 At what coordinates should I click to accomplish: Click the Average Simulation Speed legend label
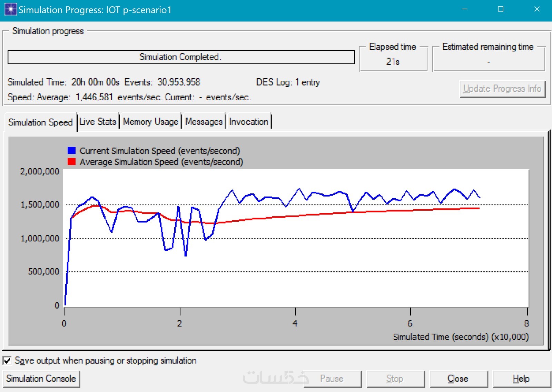(x=161, y=162)
